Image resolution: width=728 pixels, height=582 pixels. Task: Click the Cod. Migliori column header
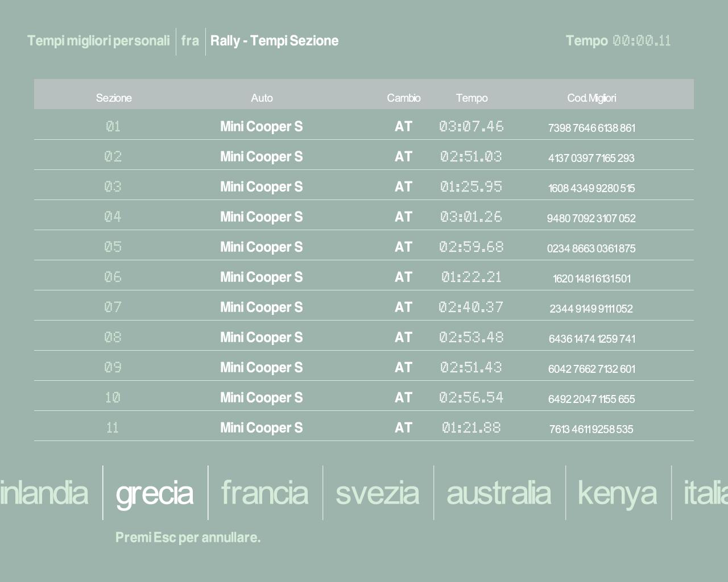pyautogui.click(x=591, y=98)
